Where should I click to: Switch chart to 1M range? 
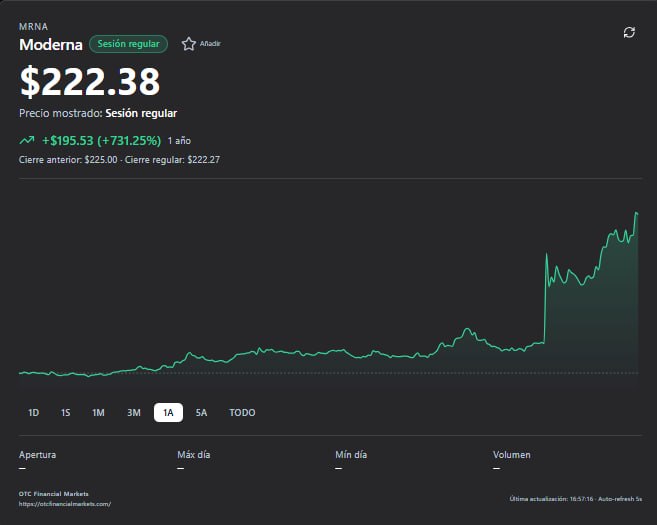click(98, 413)
